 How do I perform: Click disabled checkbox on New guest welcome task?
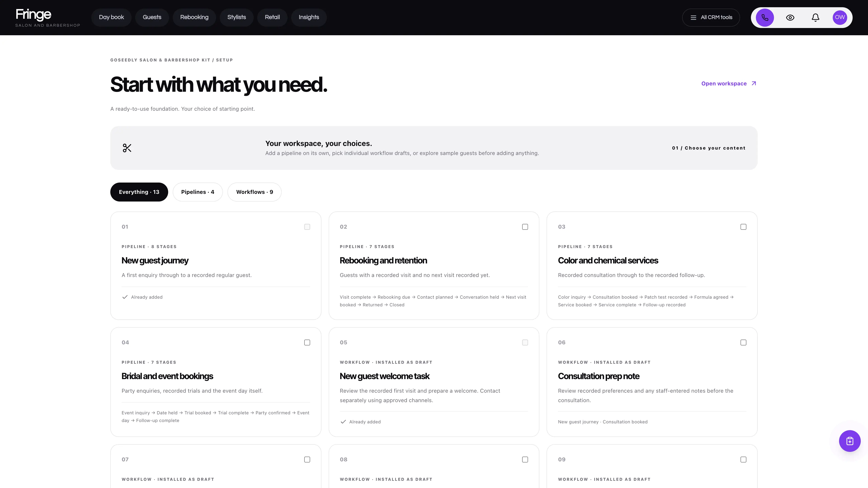[525, 343]
